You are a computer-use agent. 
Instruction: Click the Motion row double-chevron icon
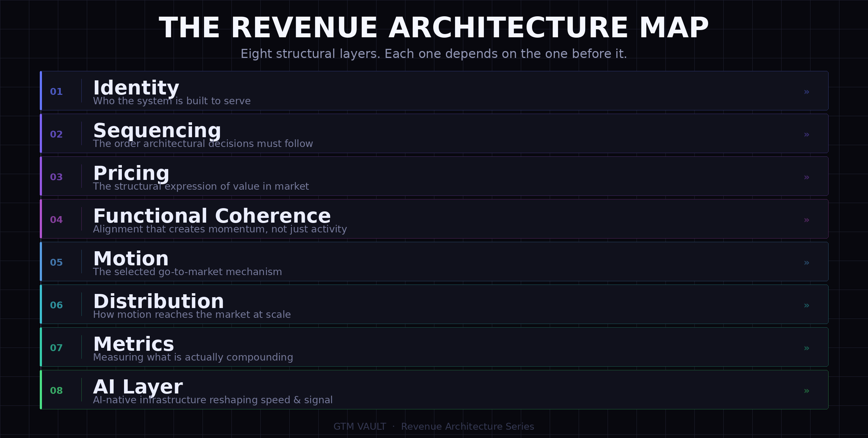pos(806,263)
